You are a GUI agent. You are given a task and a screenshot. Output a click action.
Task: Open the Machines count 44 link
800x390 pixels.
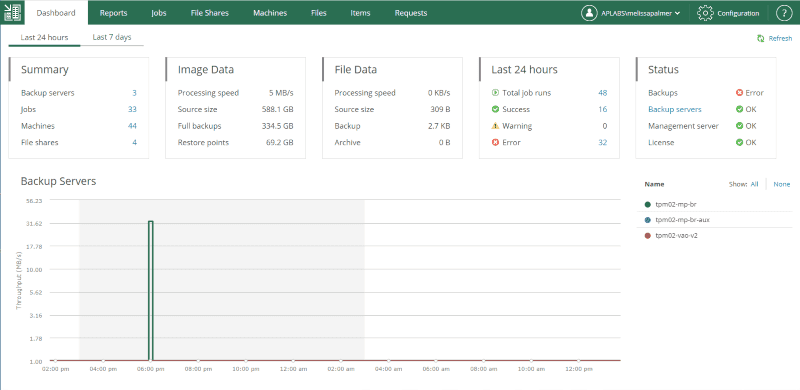(x=132, y=126)
